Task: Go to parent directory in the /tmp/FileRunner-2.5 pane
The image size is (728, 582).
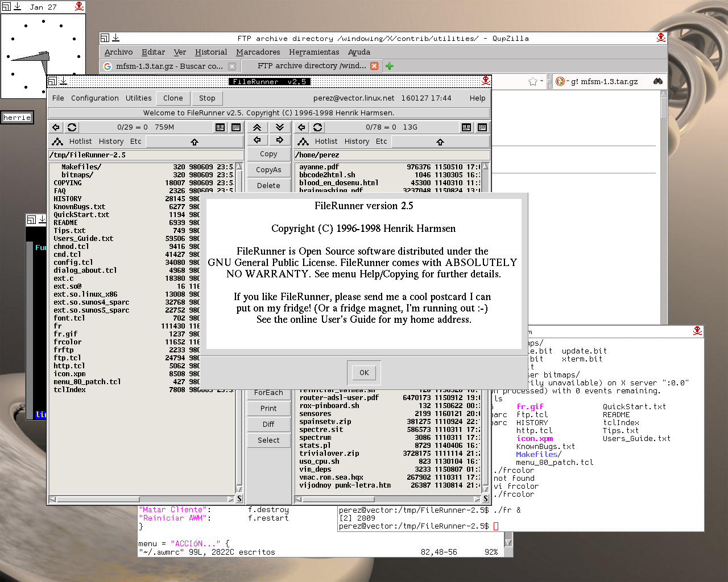Action: coord(195,142)
